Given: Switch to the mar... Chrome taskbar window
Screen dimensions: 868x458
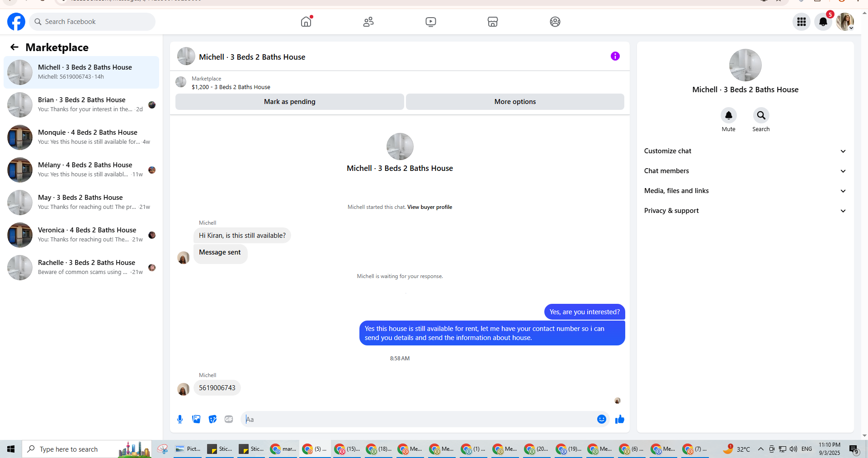Looking at the screenshot, I should pyautogui.click(x=283, y=449).
